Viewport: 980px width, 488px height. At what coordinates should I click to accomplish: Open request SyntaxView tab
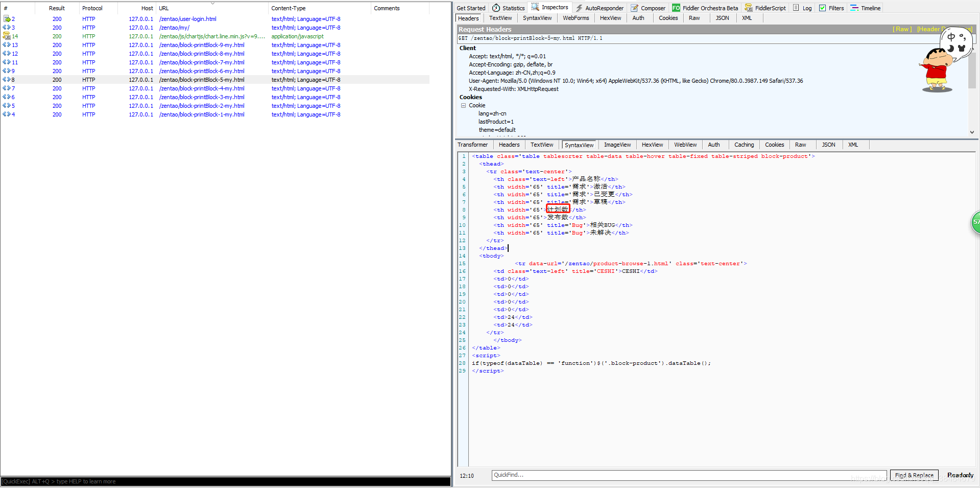[x=537, y=18]
